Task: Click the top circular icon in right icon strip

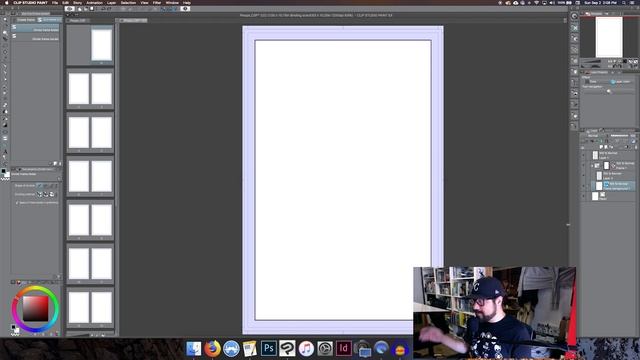Action: [x=574, y=16]
